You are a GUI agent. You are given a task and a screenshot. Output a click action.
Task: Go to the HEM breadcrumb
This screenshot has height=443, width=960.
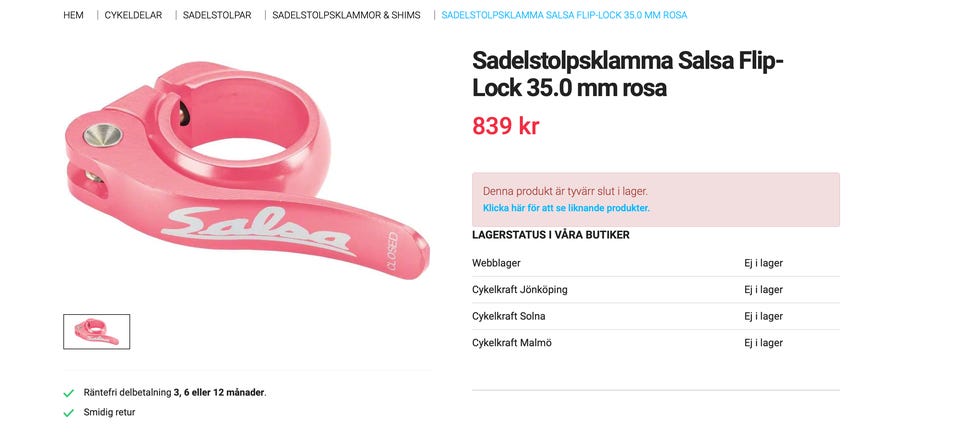click(73, 15)
